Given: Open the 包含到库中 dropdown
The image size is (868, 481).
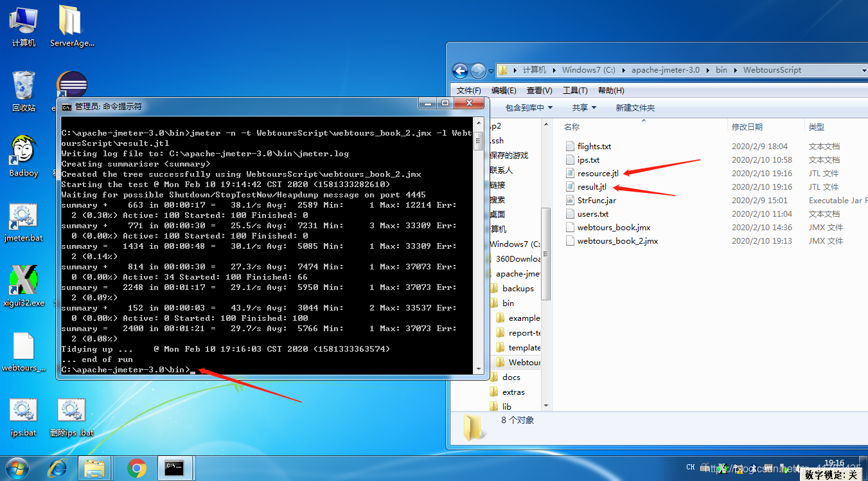Looking at the screenshot, I should 529,107.
